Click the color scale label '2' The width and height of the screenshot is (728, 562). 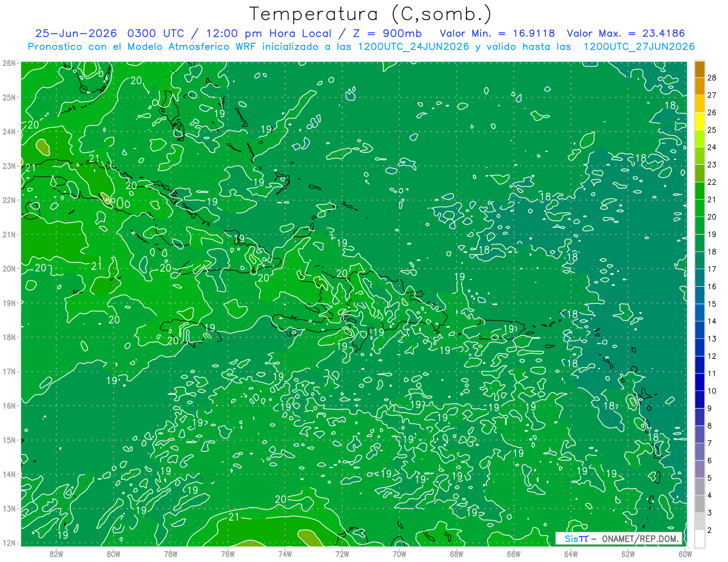pos(710,530)
